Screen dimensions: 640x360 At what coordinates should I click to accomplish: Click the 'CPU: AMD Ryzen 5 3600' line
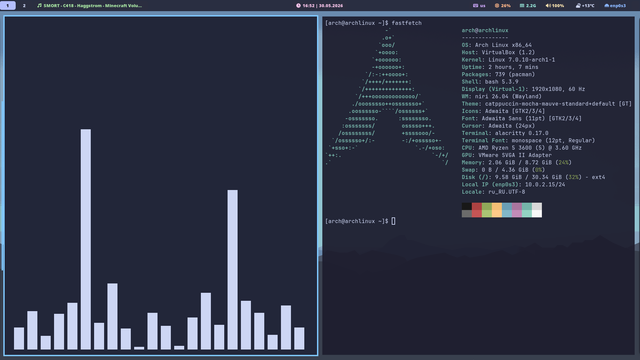522,148
